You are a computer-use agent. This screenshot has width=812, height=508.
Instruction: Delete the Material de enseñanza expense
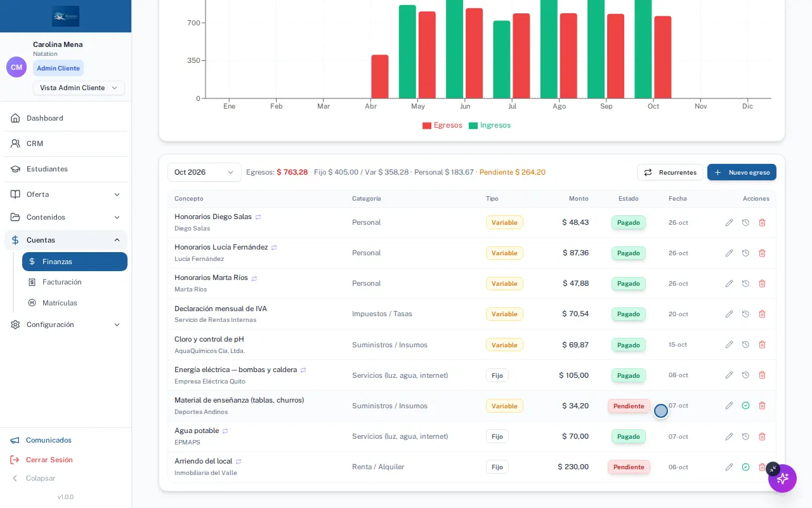point(762,406)
